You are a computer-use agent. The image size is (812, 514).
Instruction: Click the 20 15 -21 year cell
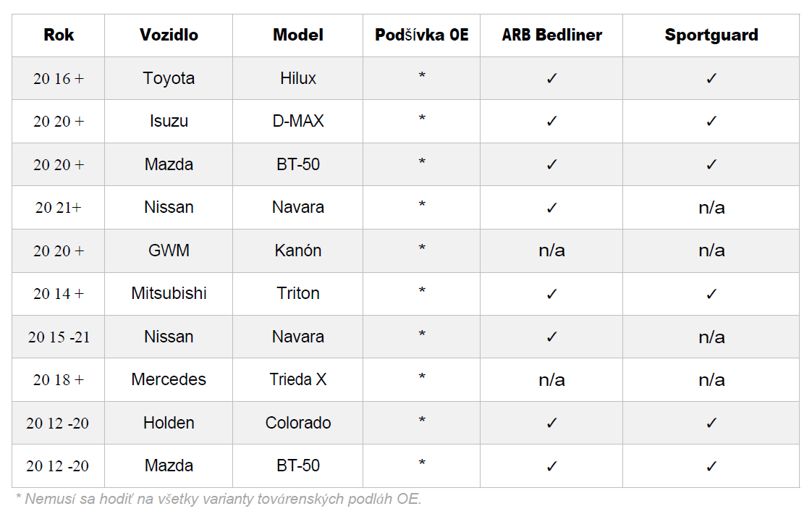(59, 337)
